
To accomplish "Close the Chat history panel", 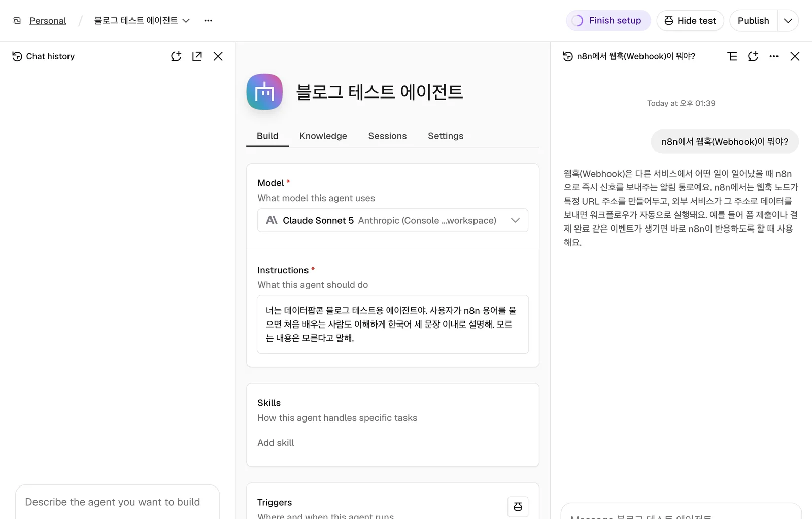I will point(218,56).
